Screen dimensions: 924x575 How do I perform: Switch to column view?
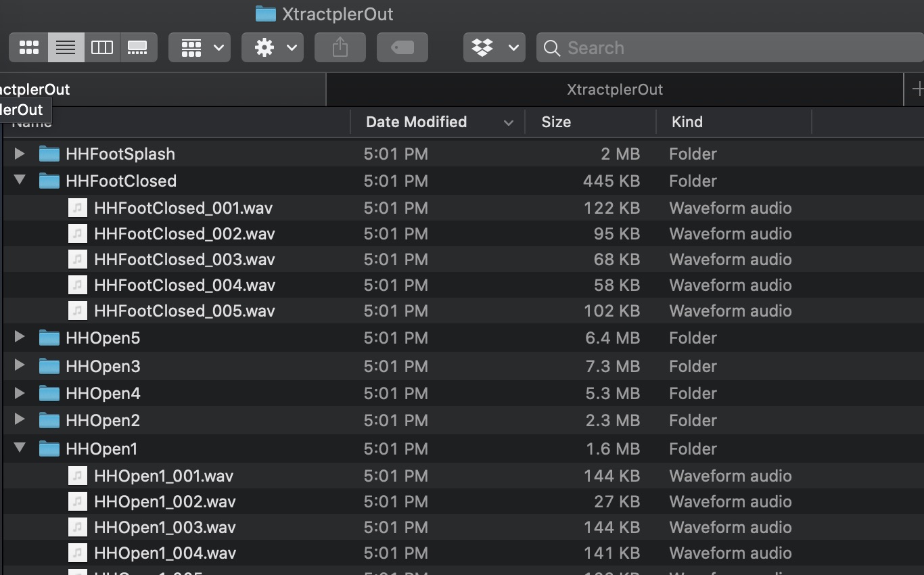[102, 47]
